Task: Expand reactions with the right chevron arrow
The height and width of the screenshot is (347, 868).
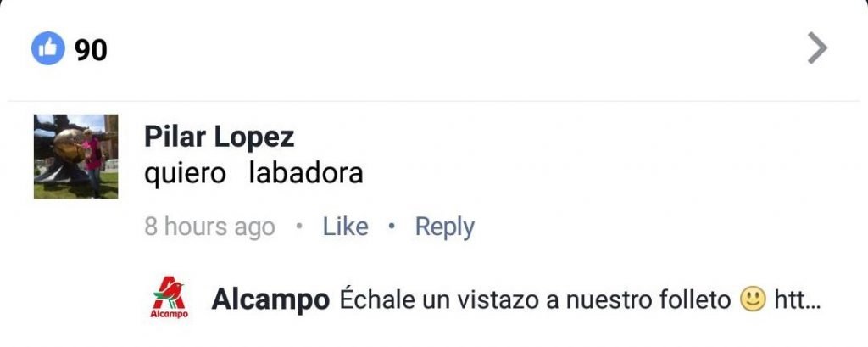Action: (818, 48)
